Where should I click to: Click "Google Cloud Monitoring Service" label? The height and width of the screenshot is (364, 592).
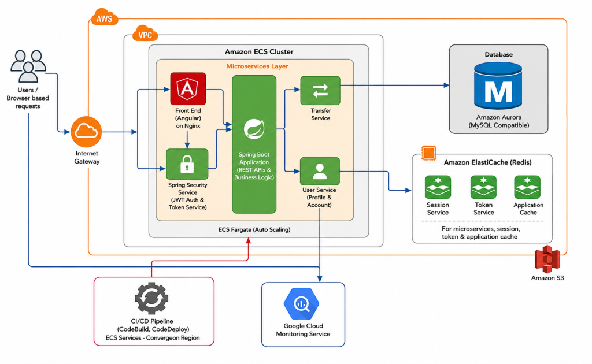click(303, 330)
